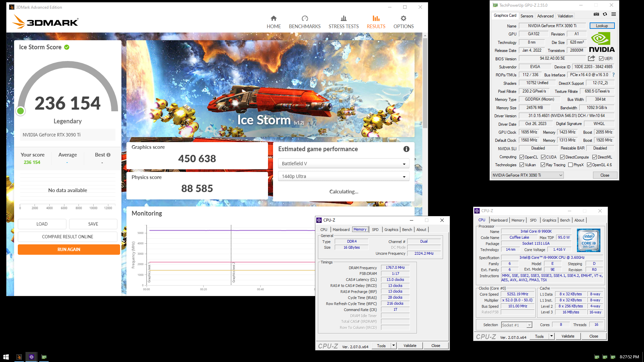Toggle the DirectML checkbox in GPU-Z

594,157
